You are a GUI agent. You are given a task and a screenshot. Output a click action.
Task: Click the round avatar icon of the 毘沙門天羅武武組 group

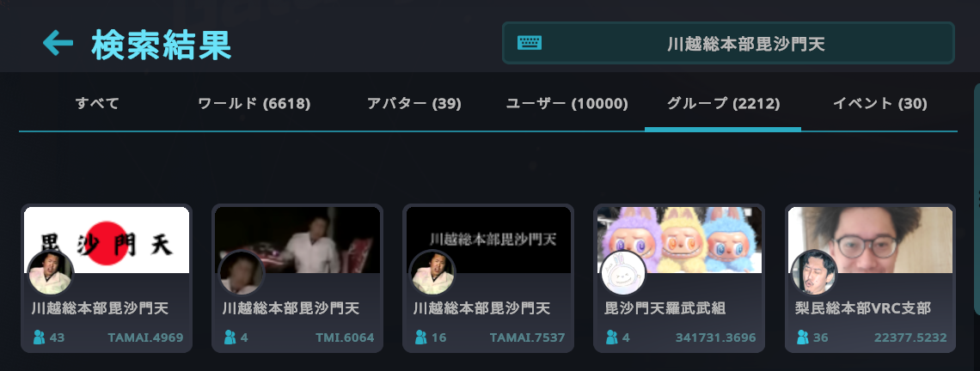(623, 272)
